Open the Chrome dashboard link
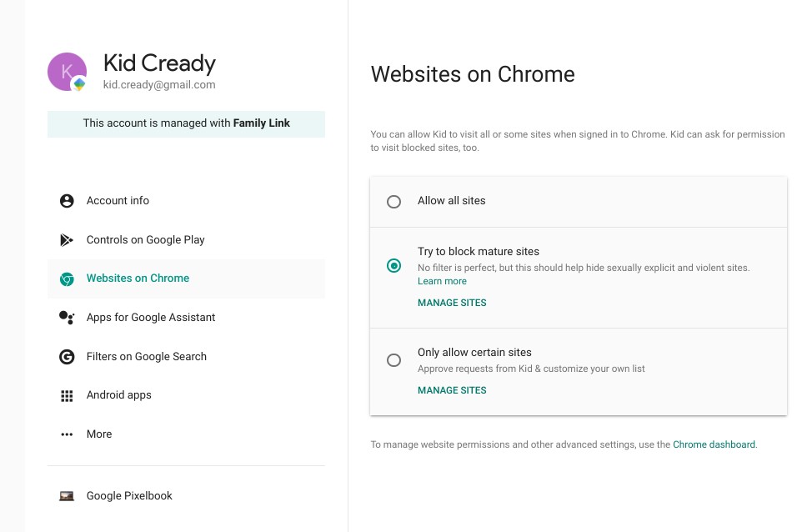The width and height of the screenshot is (807, 532). [714, 444]
